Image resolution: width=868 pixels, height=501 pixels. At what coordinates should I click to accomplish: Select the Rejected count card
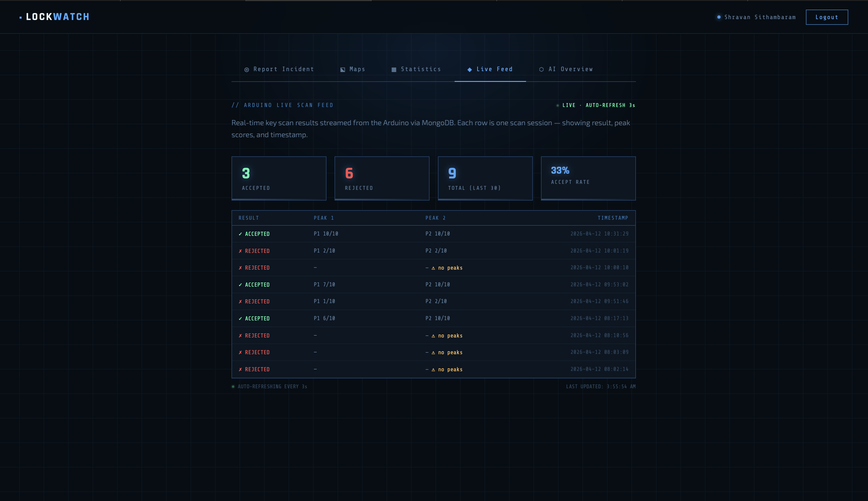[x=381, y=178]
